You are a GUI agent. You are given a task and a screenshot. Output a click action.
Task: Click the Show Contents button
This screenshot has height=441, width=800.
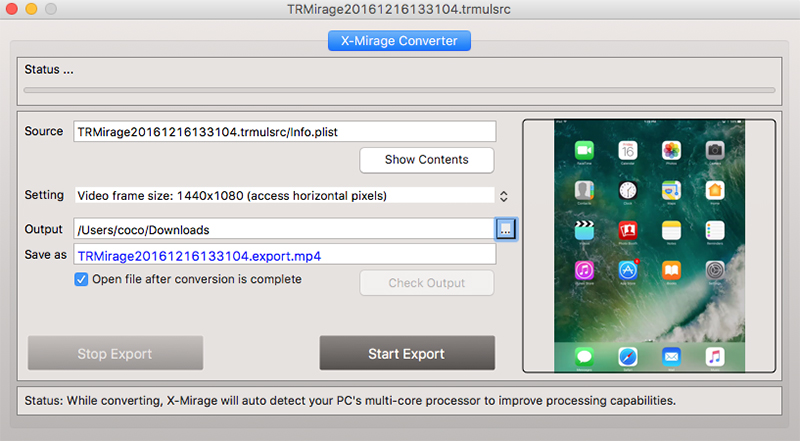pos(427,160)
